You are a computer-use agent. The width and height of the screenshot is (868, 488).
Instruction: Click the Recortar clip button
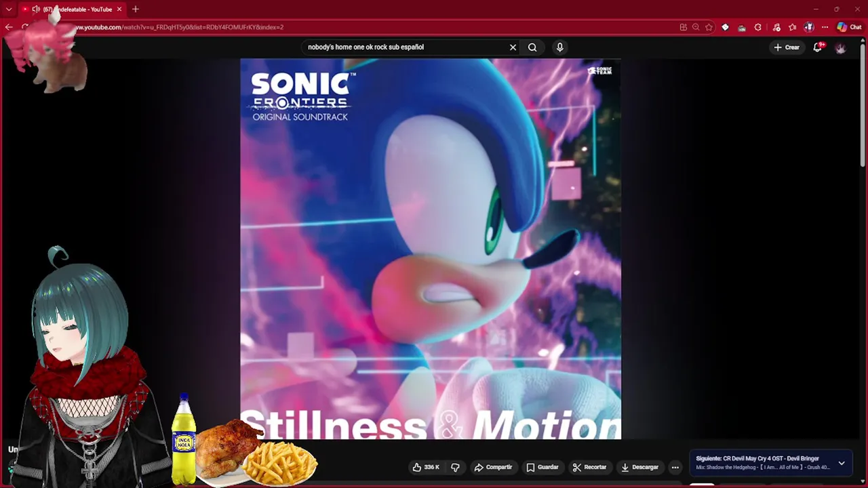point(589,467)
